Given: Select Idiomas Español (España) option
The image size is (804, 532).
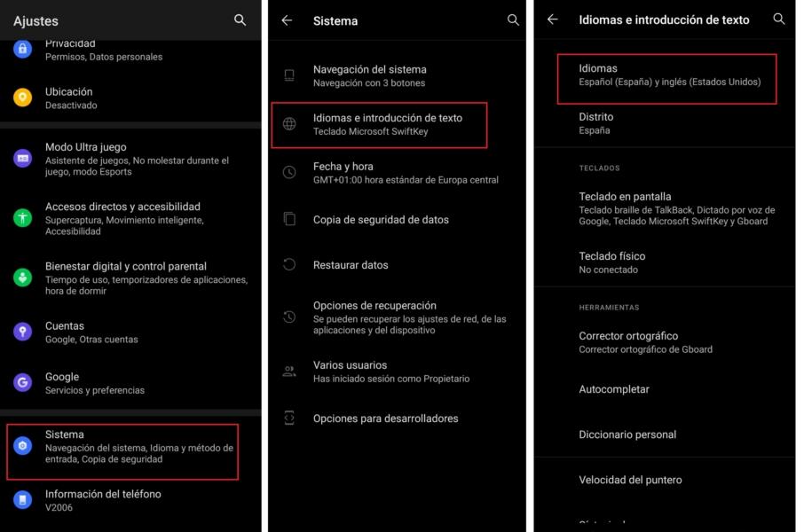Looking at the screenshot, I should click(666, 79).
